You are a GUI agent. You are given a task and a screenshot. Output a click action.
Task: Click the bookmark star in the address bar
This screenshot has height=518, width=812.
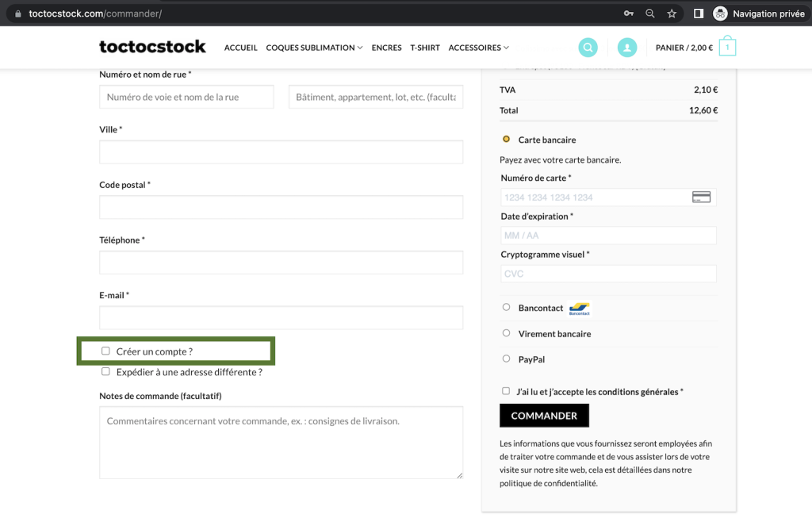[671, 13]
